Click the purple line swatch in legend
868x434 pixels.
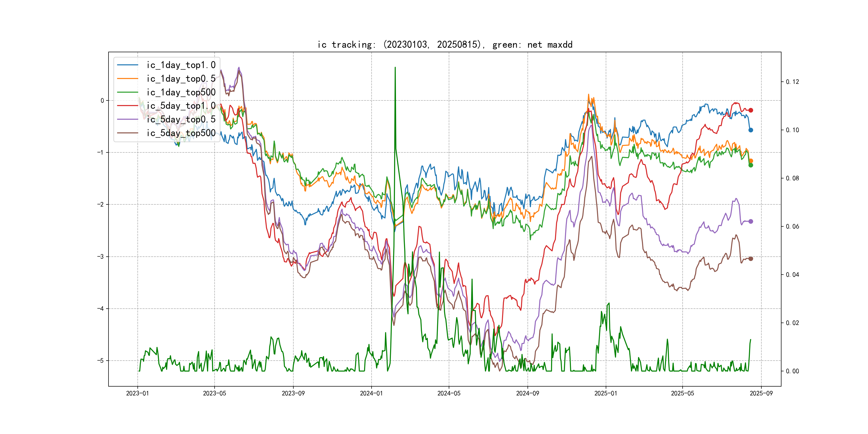pos(127,119)
